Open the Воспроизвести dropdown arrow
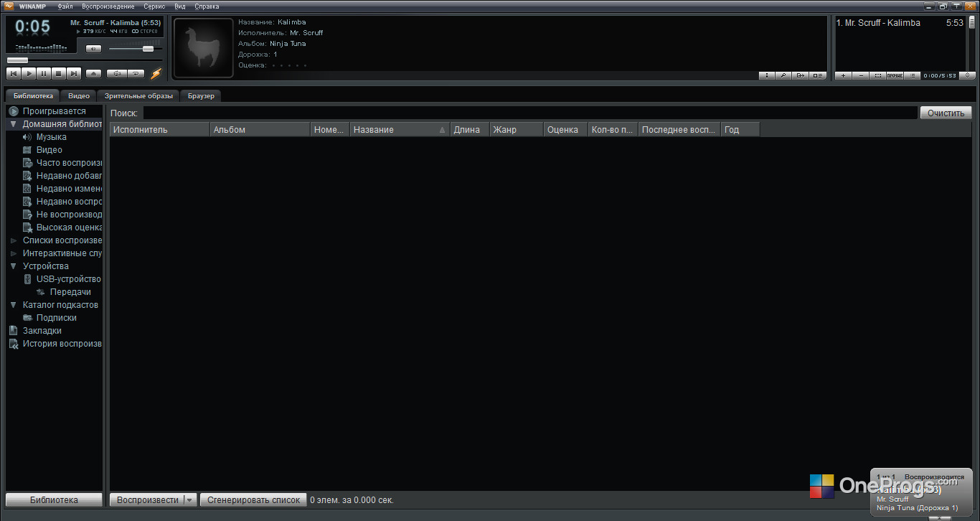This screenshot has height=521, width=980. pos(189,500)
